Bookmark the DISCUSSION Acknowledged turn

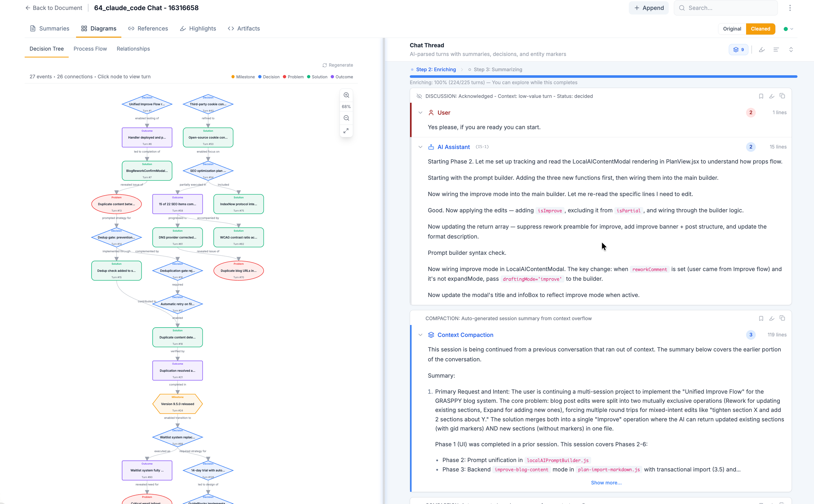761,96
